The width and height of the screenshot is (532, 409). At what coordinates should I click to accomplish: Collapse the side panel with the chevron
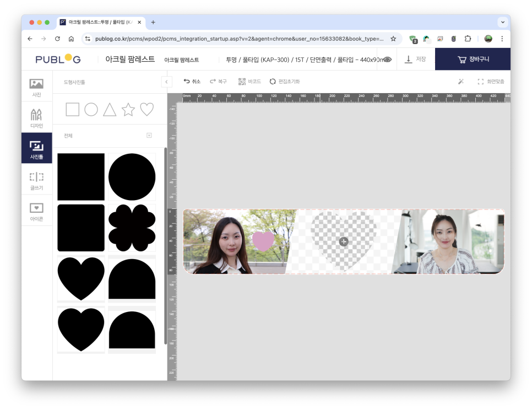pyautogui.click(x=166, y=82)
